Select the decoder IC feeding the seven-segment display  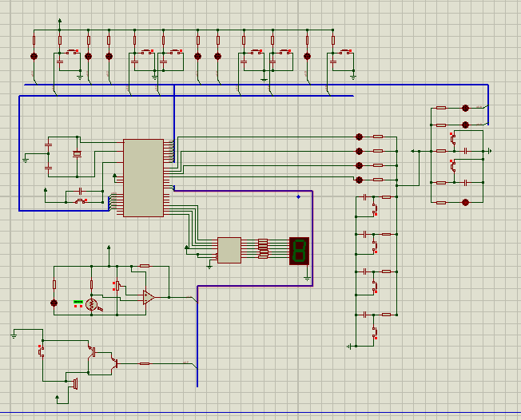(229, 250)
